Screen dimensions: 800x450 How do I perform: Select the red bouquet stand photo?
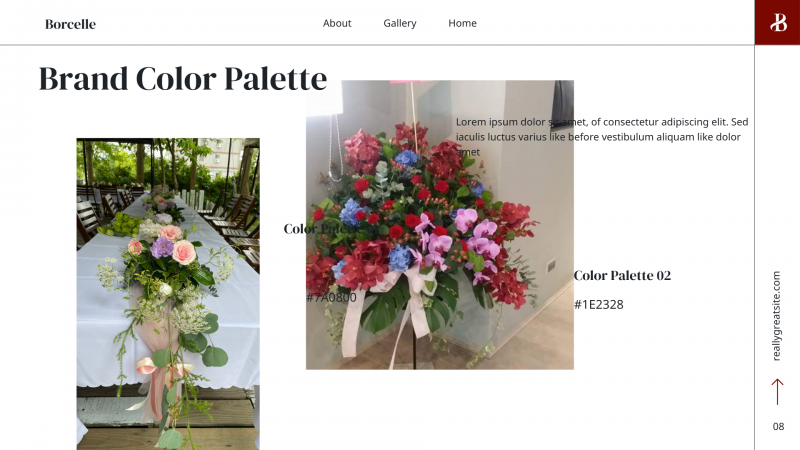(440, 224)
